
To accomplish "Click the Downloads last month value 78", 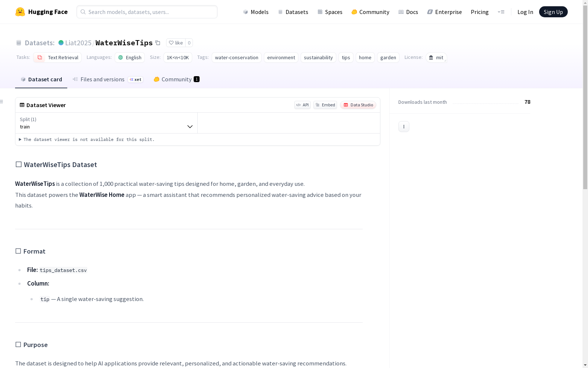I will (527, 102).
